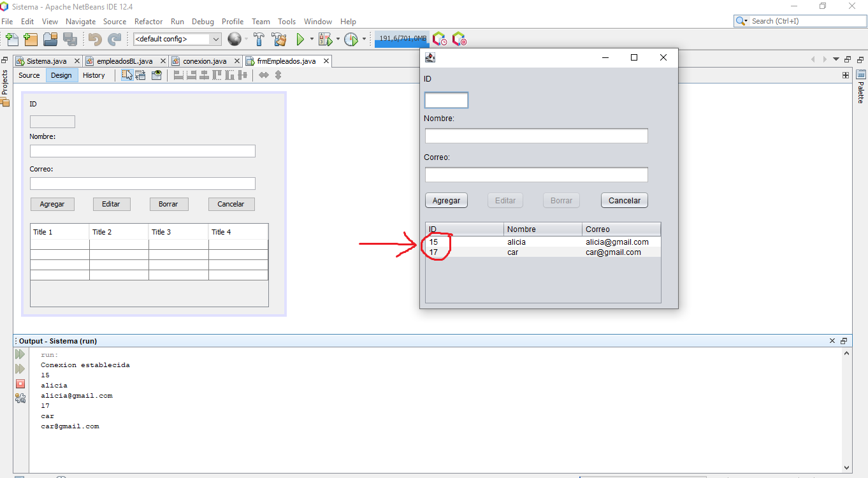Close the Output - Sistema (run) panel

pyautogui.click(x=832, y=341)
